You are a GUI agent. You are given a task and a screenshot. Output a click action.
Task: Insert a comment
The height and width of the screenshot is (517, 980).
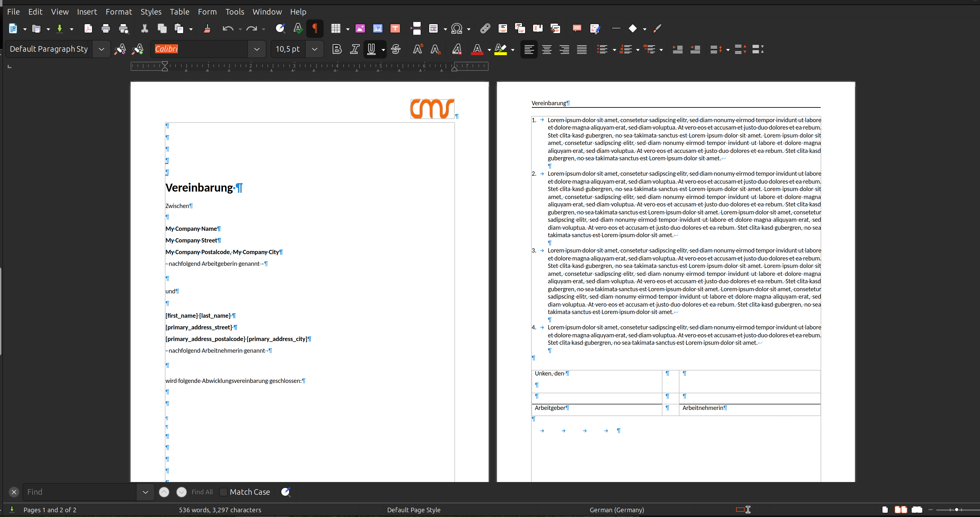577,29
